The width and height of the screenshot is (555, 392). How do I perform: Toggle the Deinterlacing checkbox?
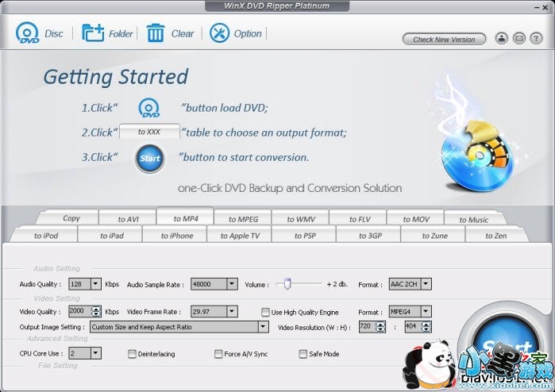pos(132,354)
